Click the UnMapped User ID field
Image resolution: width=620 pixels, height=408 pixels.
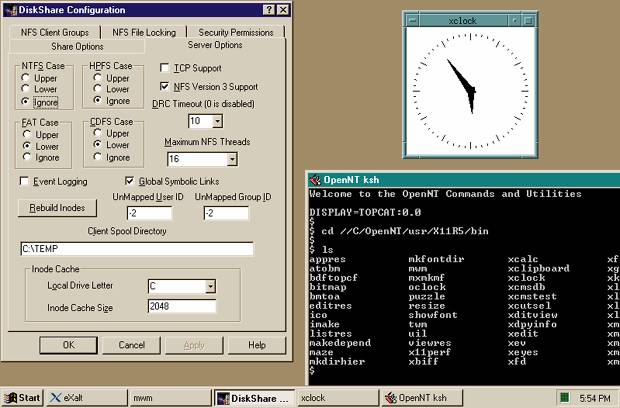click(149, 213)
